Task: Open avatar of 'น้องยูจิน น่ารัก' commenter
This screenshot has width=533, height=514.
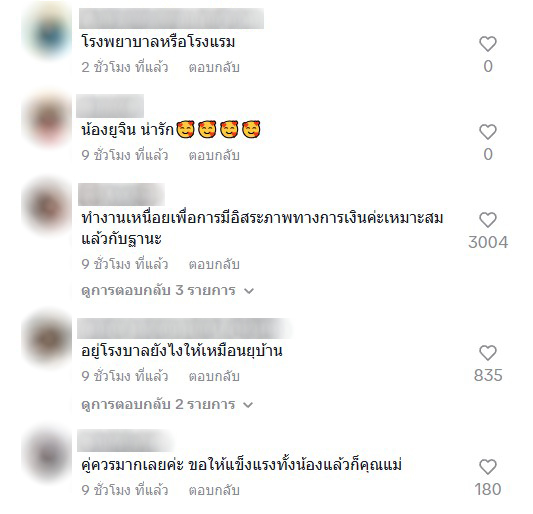Action: (x=48, y=120)
